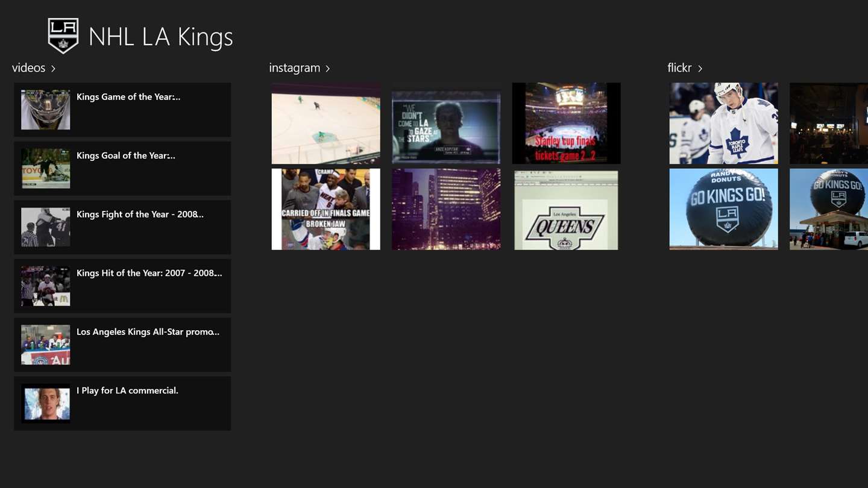Viewport: 868px width, 488px height.
Task: Open the flickr Toronto Maple Leafs player photo
Action: point(723,124)
